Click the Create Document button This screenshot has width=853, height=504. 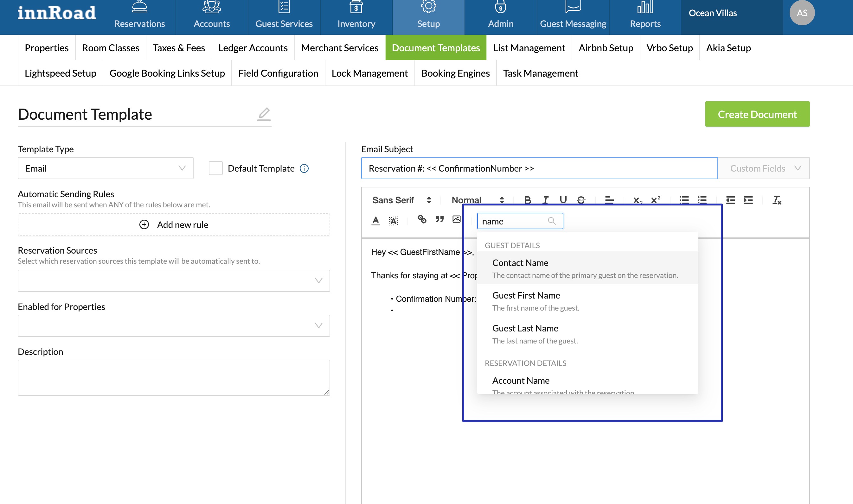pos(757,114)
